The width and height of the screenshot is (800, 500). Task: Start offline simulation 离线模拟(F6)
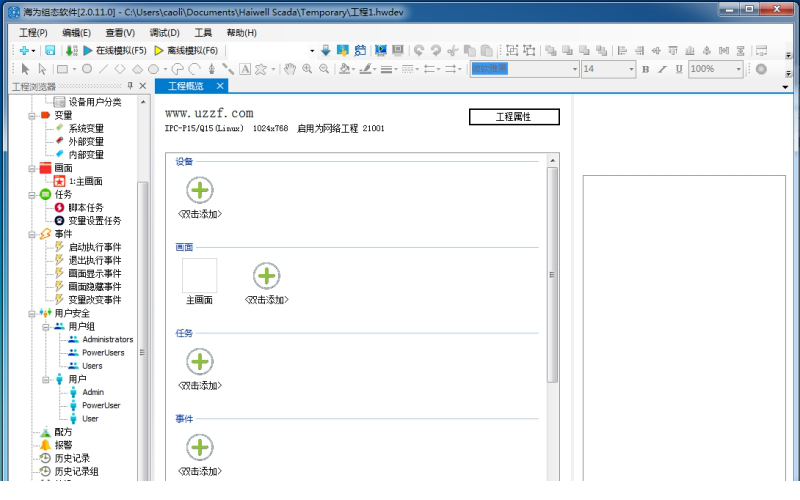tap(186, 51)
